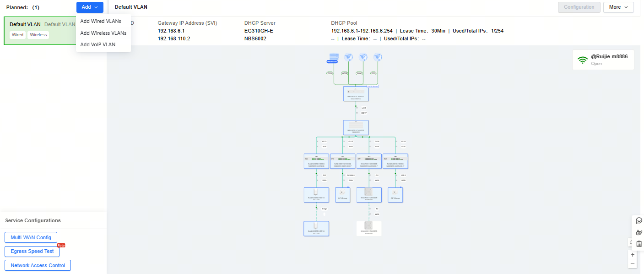Select the EG310GH-E gateway node in topology
The height and width of the screenshot is (274, 644).
click(356, 93)
